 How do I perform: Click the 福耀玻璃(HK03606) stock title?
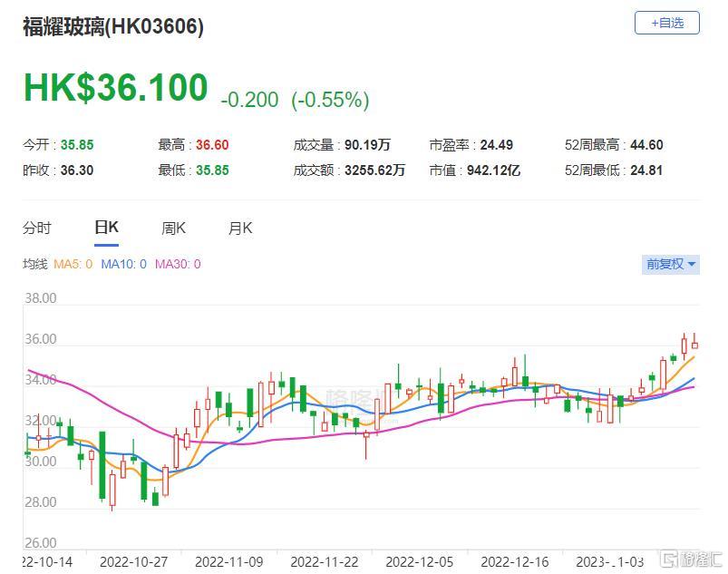click(x=113, y=26)
